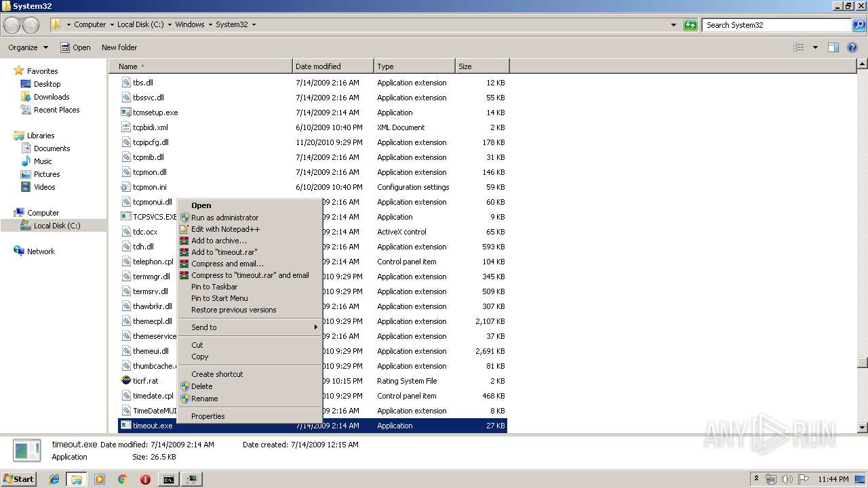Open the Documents library
Viewport: 868px width, 488px height.
tap(52, 148)
